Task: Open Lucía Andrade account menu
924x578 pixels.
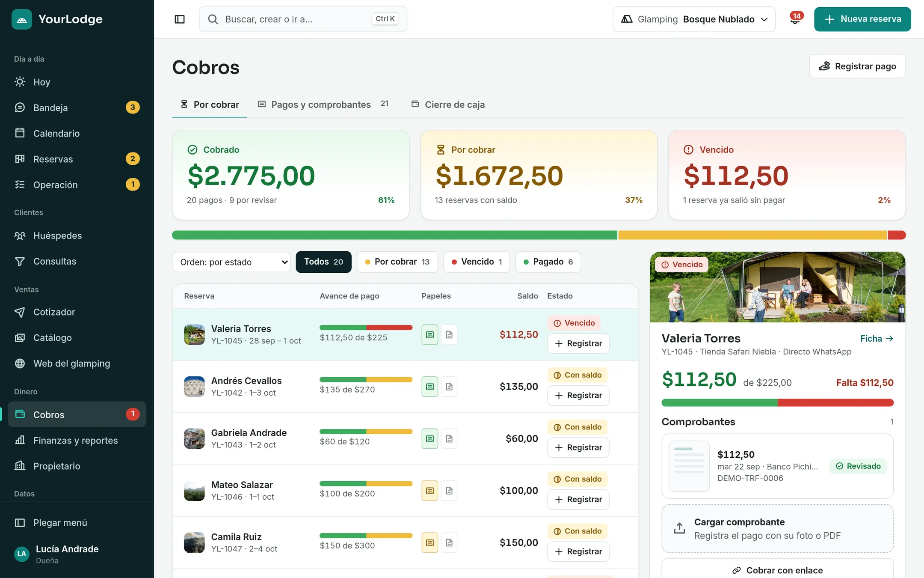Action: click(x=77, y=554)
